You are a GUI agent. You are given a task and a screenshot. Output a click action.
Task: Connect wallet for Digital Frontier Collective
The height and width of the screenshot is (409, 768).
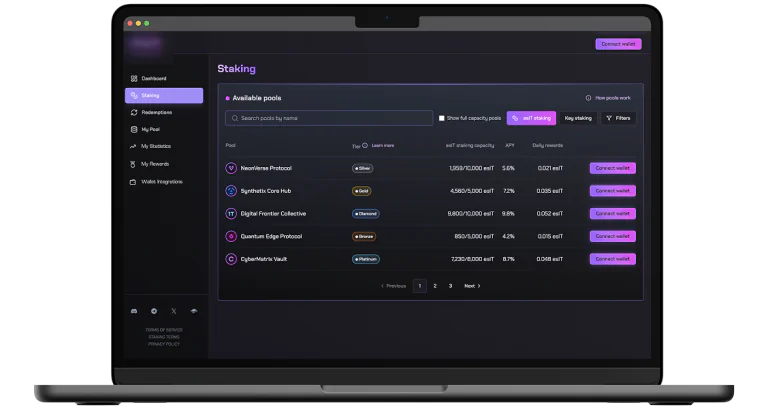(613, 214)
